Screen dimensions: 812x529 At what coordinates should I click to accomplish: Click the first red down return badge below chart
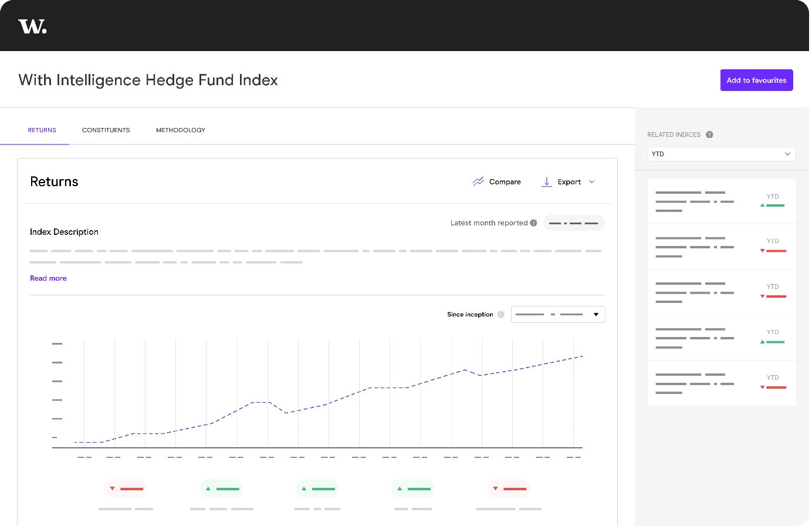126,488
